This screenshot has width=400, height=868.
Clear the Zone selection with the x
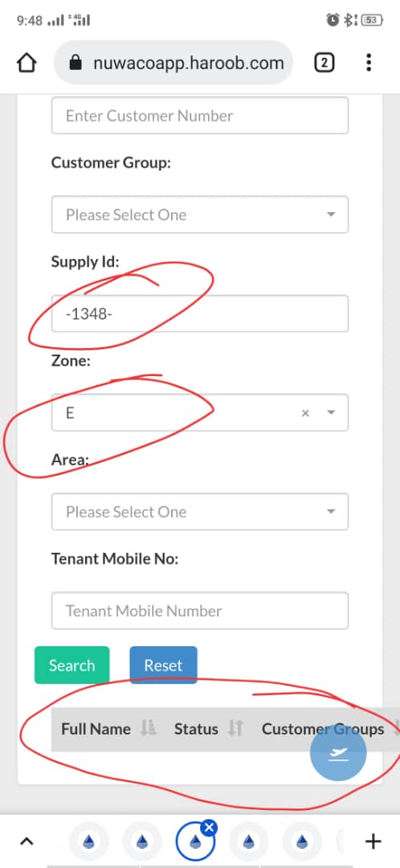pos(305,413)
